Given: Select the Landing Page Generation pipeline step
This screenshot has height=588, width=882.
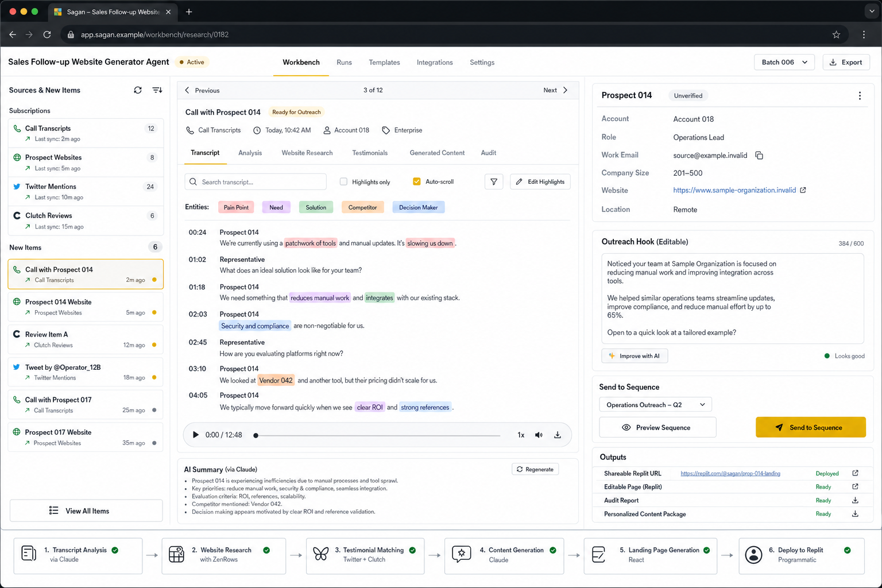Looking at the screenshot, I should coord(651,555).
